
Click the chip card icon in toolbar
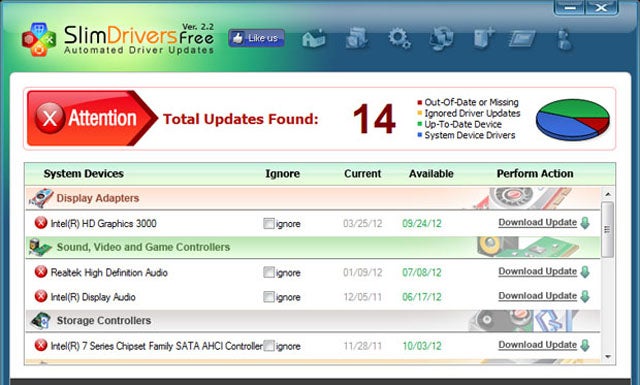pyautogui.click(x=522, y=39)
